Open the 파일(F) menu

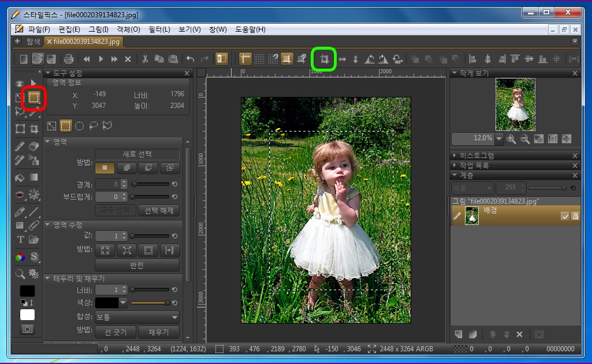pos(39,29)
